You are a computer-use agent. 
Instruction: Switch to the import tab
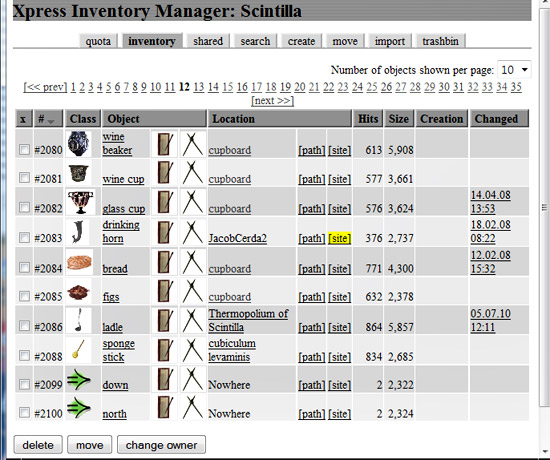click(390, 41)
